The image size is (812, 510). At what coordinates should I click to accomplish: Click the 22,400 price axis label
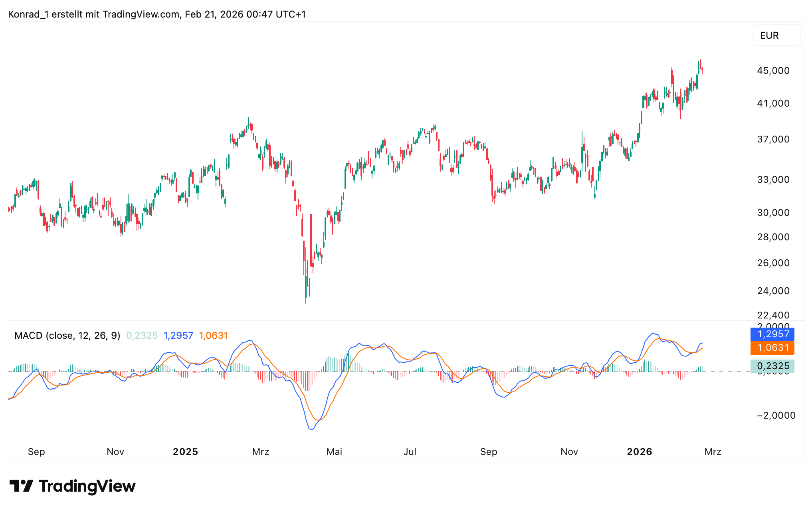pyautogui.click(x=773, y=315)
